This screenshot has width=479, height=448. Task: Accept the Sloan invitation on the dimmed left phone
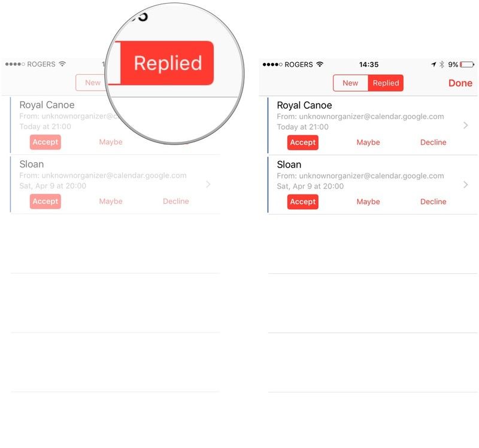[x=45, y=202]
